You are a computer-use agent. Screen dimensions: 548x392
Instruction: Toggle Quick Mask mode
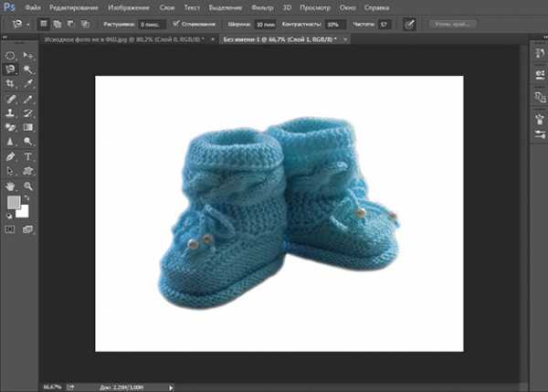11,228
